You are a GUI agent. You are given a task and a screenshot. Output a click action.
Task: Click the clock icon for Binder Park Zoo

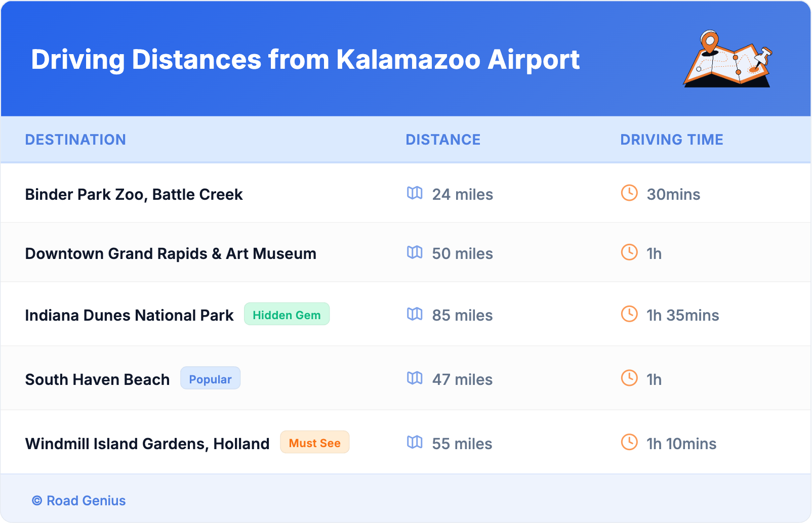tap(629, 194)
